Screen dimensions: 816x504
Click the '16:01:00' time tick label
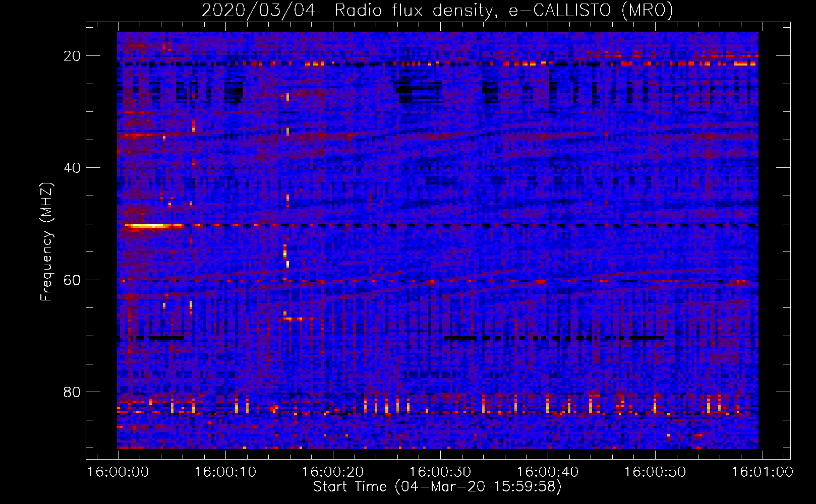coord(762,472)
